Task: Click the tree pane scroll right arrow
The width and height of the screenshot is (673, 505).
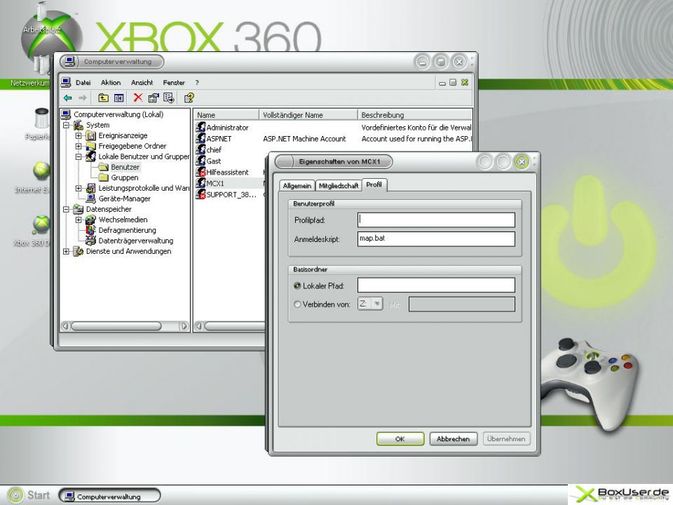Action: pyautogui.click(x=184, y=327)
